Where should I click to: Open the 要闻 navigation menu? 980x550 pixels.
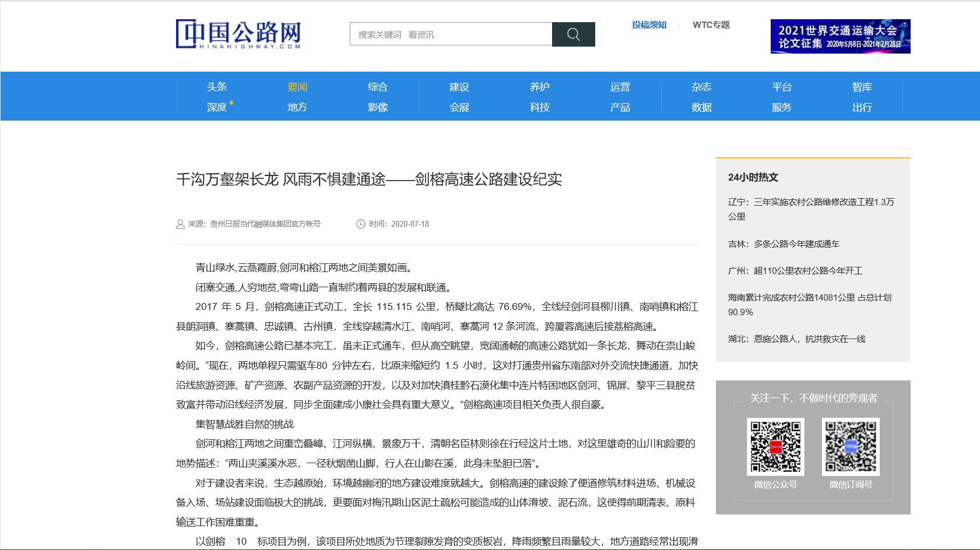(297, 86)
